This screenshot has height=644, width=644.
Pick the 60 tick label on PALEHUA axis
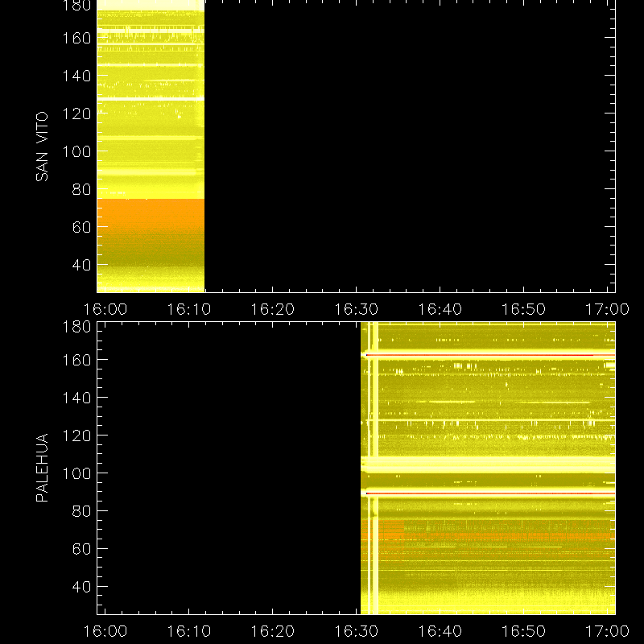point(82,549)
